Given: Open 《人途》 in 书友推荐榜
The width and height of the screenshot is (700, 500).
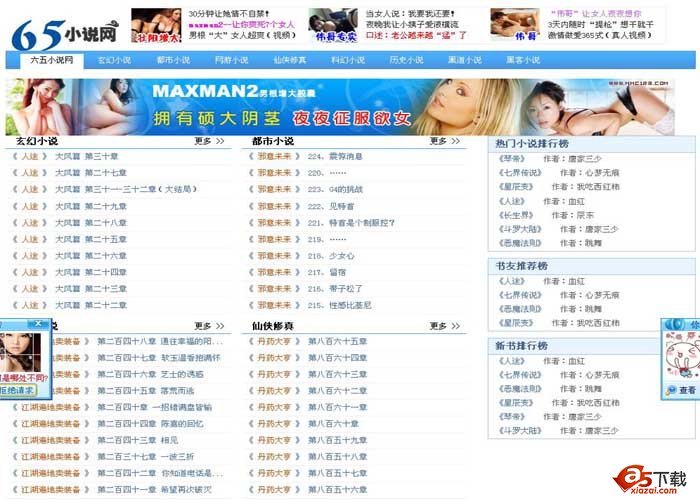Looking at the screenshot, I should point(512,281).
